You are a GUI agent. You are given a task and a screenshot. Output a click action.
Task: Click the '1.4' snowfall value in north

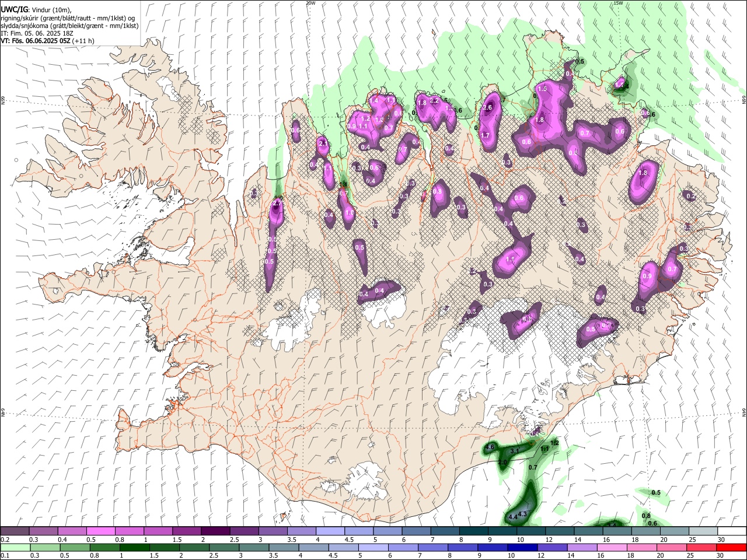click(x=374, y=100)
